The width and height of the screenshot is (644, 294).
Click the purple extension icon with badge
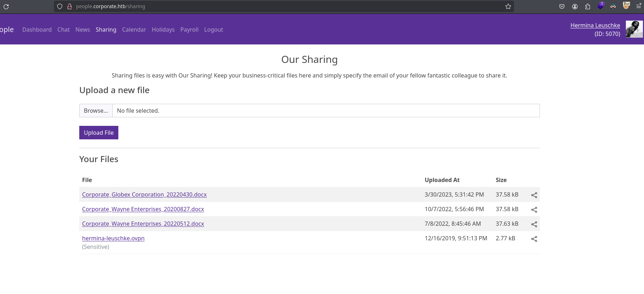coord(601,6)
